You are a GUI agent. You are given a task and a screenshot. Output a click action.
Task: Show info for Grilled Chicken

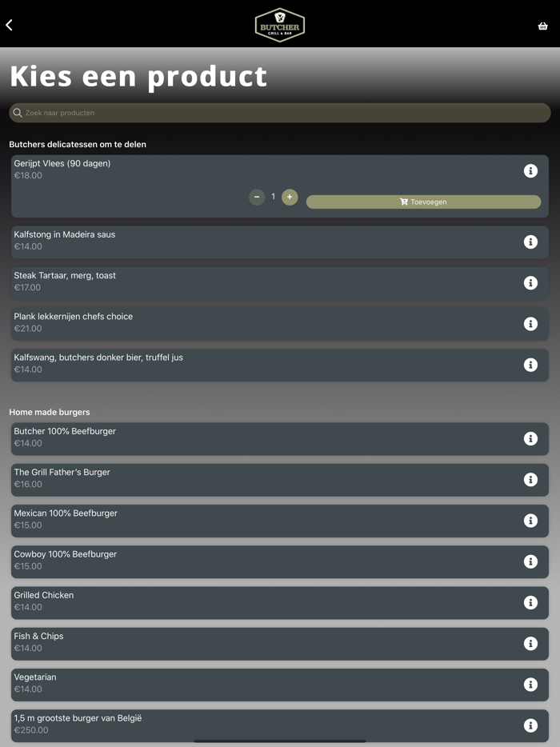coord(530,602)
